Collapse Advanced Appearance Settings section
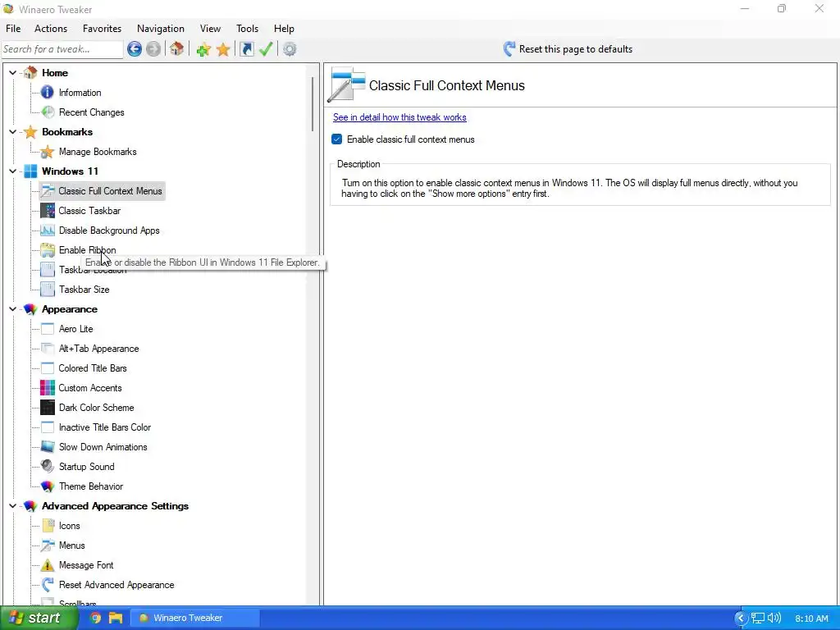The image size is (840, 630). click(12, 505)
